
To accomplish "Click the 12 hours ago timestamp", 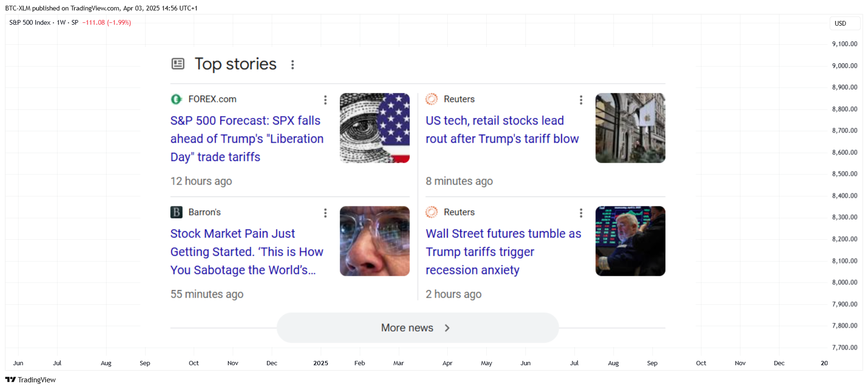I will [201, 181].
